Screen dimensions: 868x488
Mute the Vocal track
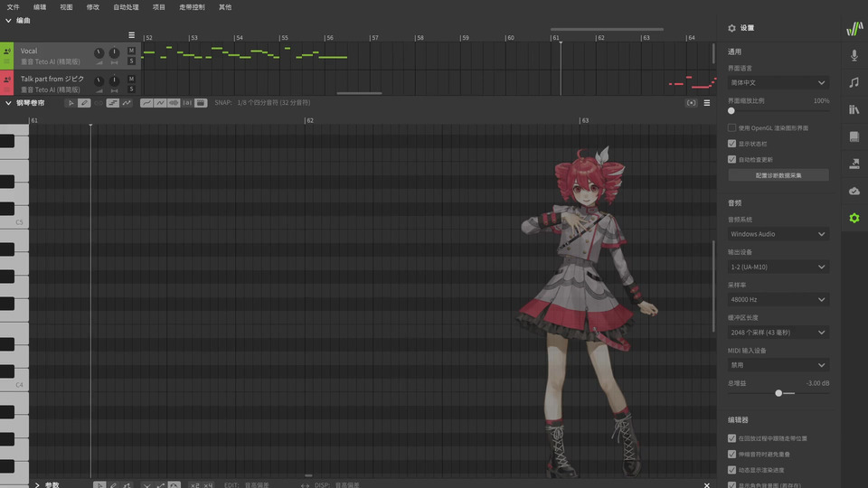(131, 51)
